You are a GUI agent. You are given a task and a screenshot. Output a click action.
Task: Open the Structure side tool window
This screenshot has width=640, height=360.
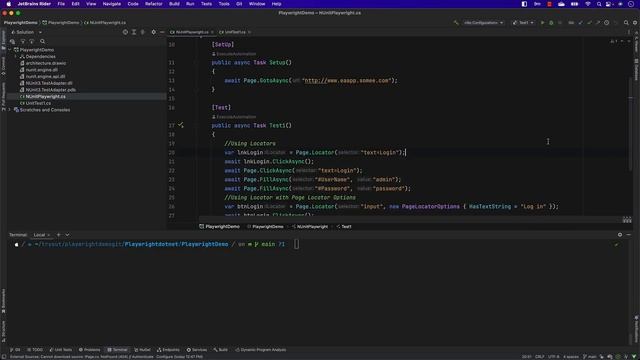[3, 331]
